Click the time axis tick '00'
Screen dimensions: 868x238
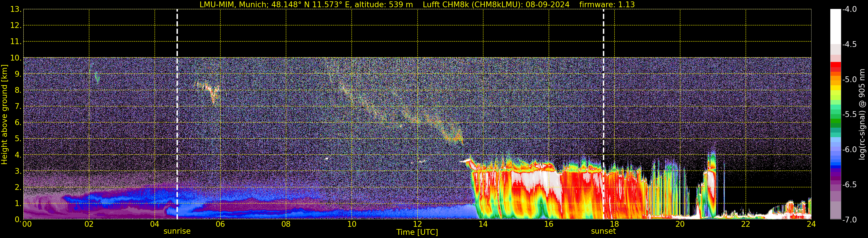point(27,224)
